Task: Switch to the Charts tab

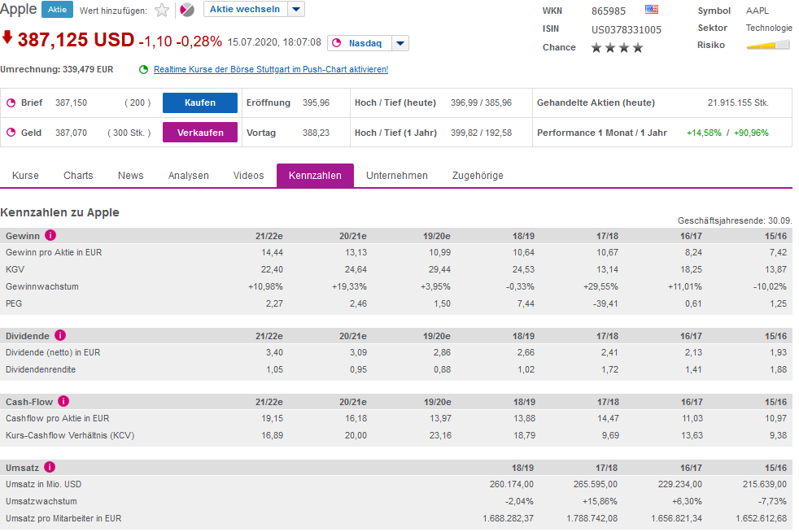Action: tap(78, 175)
